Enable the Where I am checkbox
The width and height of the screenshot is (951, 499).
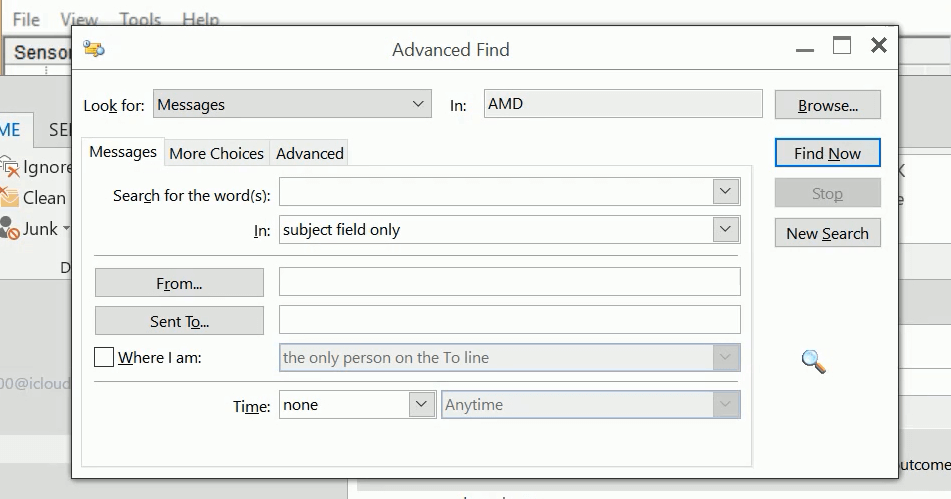(x=104, y=357)
